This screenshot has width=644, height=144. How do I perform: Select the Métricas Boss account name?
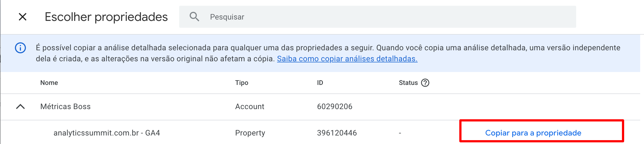point(65,107)
